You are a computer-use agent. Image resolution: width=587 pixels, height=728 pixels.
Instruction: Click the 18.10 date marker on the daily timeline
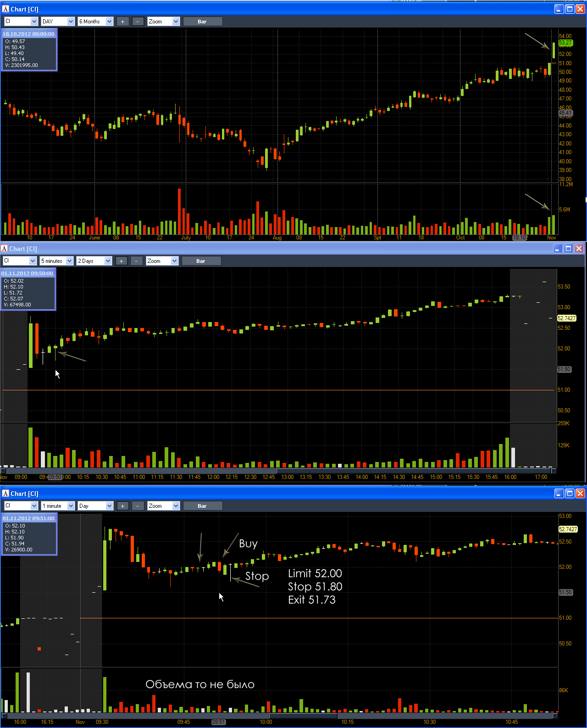pyautogui.click(x=520, y=238)
